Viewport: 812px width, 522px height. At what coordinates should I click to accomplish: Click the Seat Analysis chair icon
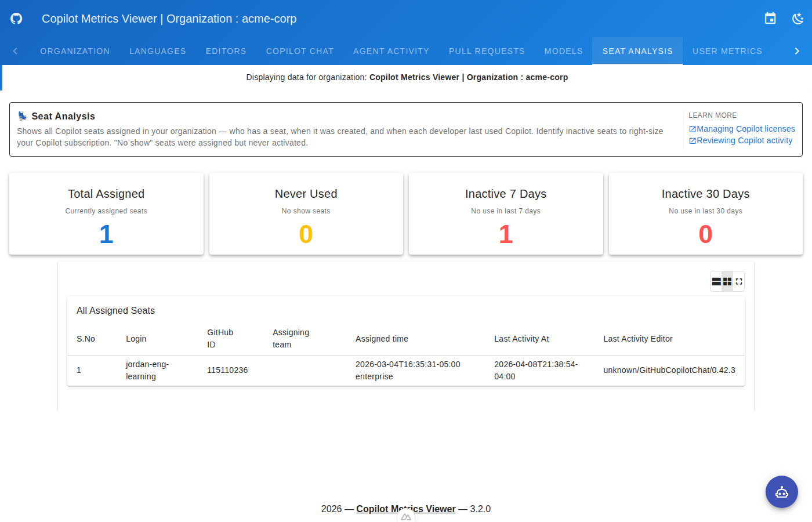point(22,116)
